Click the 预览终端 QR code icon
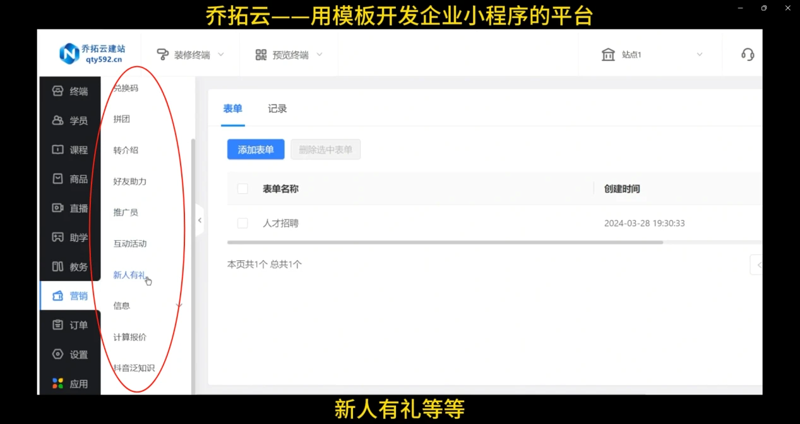This screenshot has width=800, height=424. click(261, 55)
